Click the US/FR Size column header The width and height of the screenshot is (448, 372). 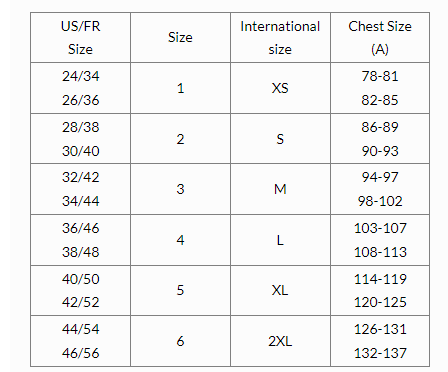tap(80, 38)
